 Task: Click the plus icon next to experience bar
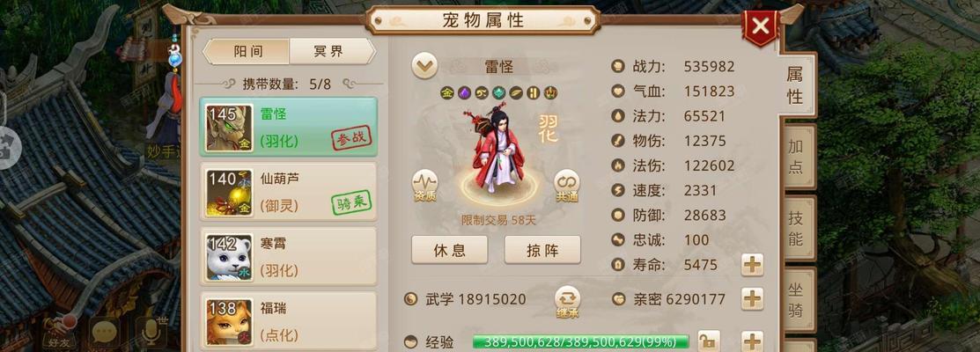pos(753,341)
